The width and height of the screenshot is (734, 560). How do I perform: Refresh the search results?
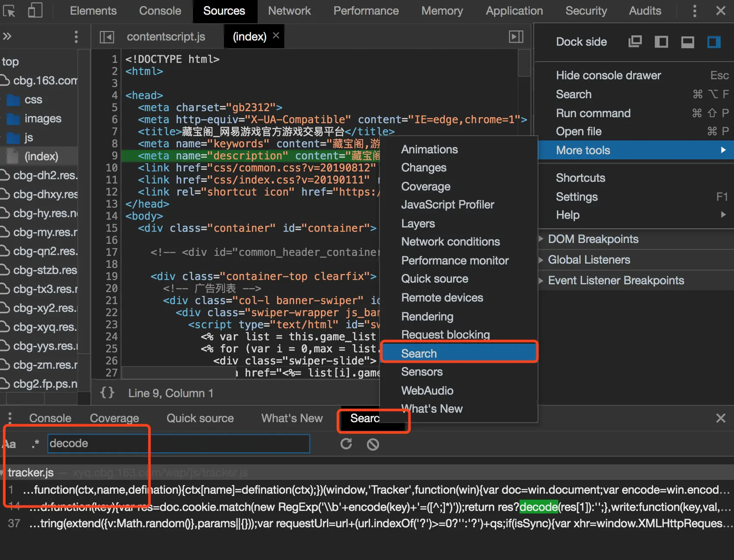pyautogui.click(x=346, y=444)
